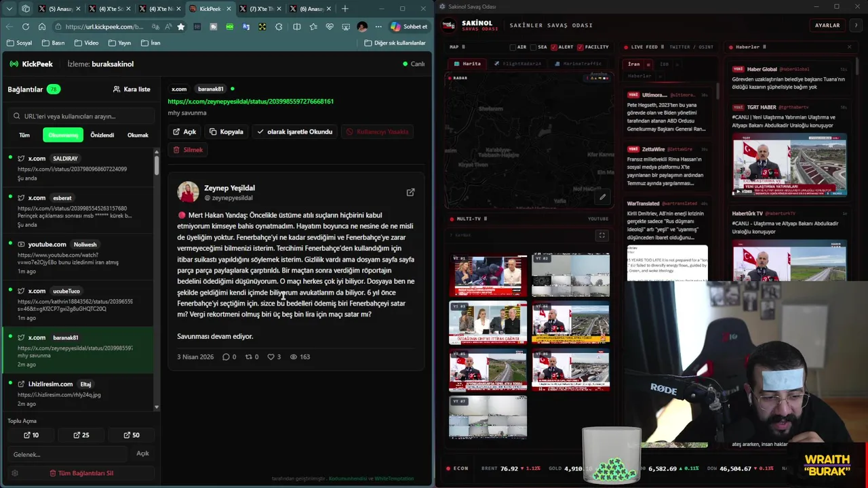This screenshot has width=868, height=488.
Task: Go to browser home page
Action: click(x=41, y=26)
